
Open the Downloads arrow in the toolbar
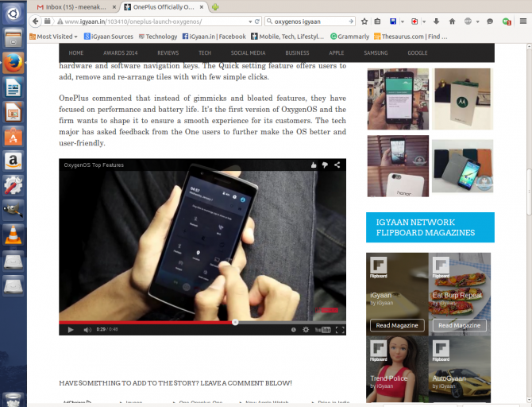point(435,21)
